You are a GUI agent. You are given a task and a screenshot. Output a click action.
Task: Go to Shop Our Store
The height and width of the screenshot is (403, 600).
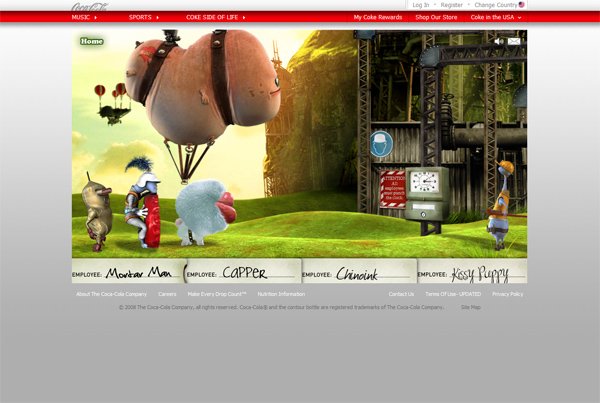(436, 17)
